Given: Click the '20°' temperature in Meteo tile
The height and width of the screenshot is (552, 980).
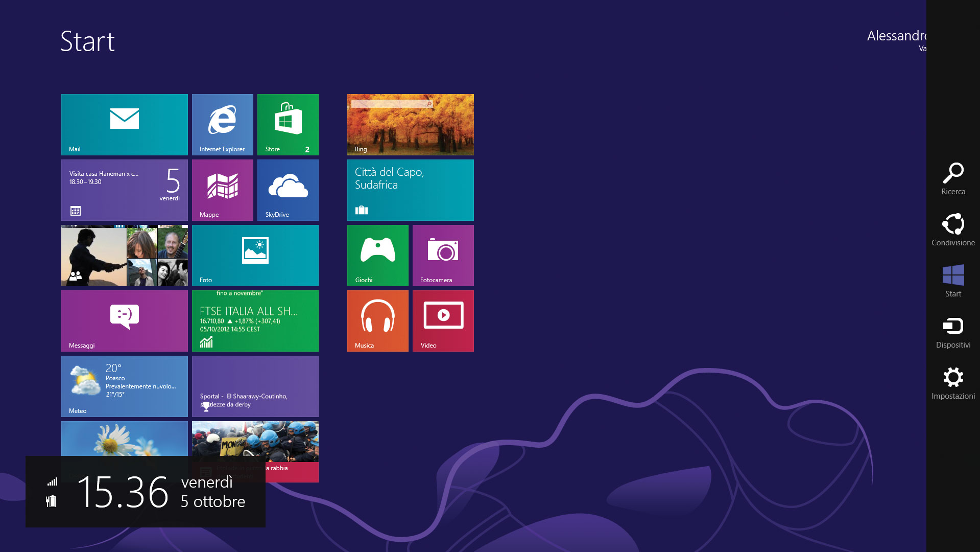Looking at the screenshot, I should point(113,368).
